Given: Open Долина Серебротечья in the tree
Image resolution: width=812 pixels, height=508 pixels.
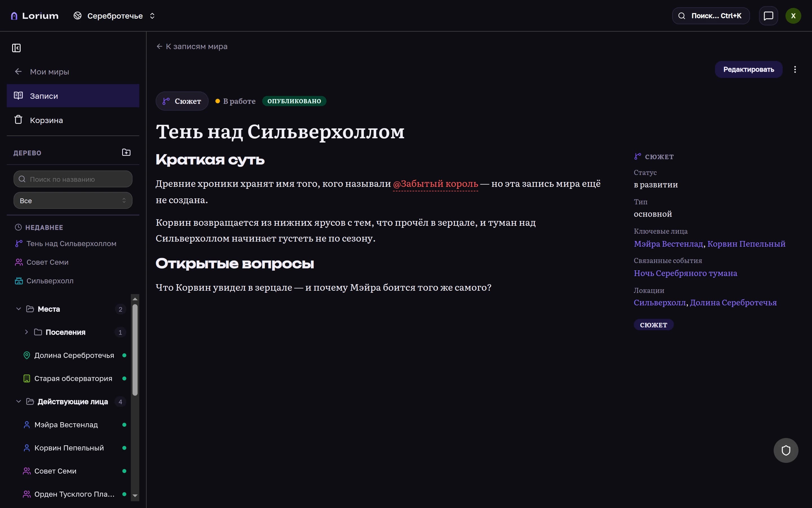Looking at the screenshot, I should click(74, 355).
